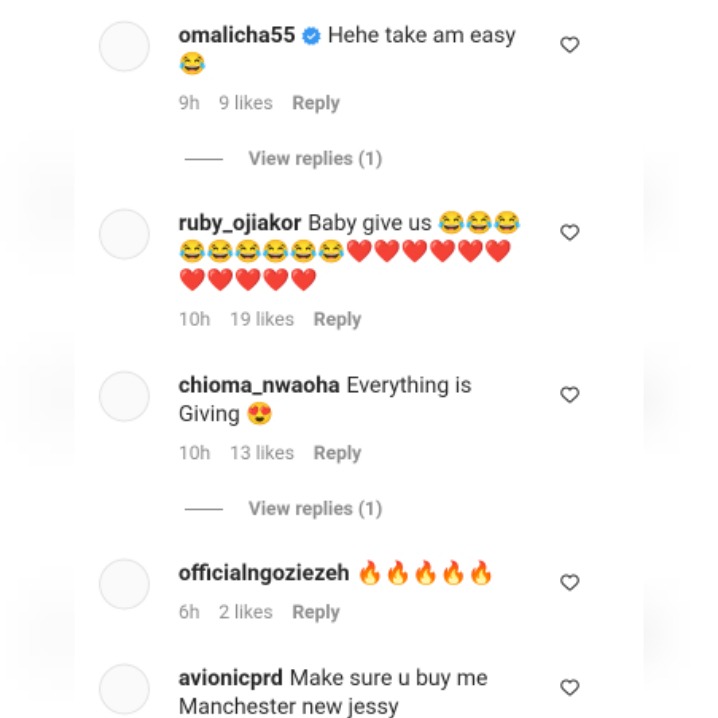Reply to officialngoziezeh's comment
The image size is (718, 718).
point(315,612)
